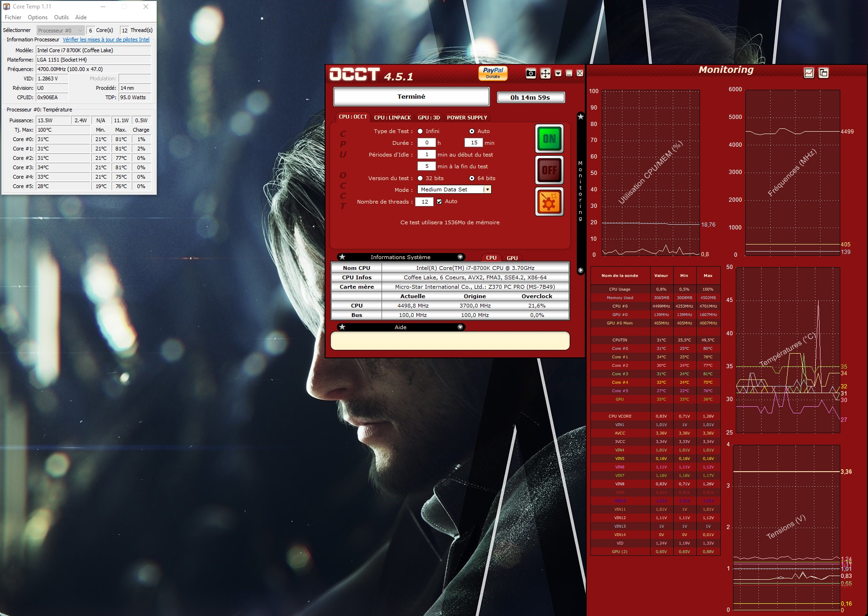Click idle period at start field
This screenshot has height=616, width=868.
[x=427, y=154]
